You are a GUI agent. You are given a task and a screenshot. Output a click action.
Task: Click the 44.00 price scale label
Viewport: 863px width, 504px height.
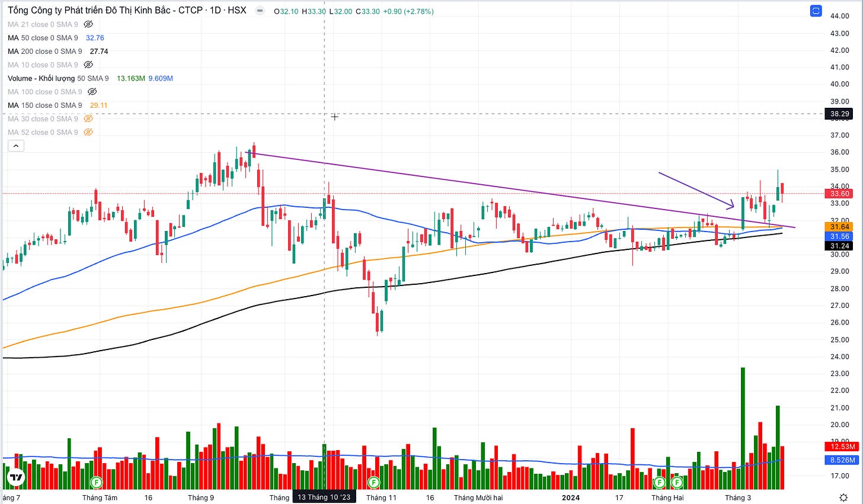[839, 16]
